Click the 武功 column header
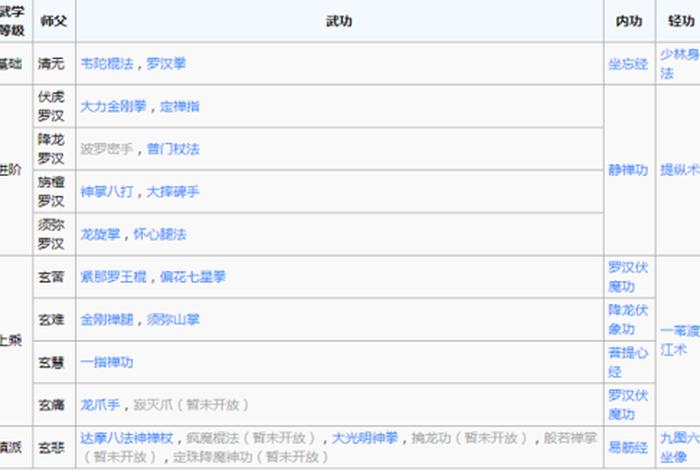The image size is (700, 470). pos(339,21)
